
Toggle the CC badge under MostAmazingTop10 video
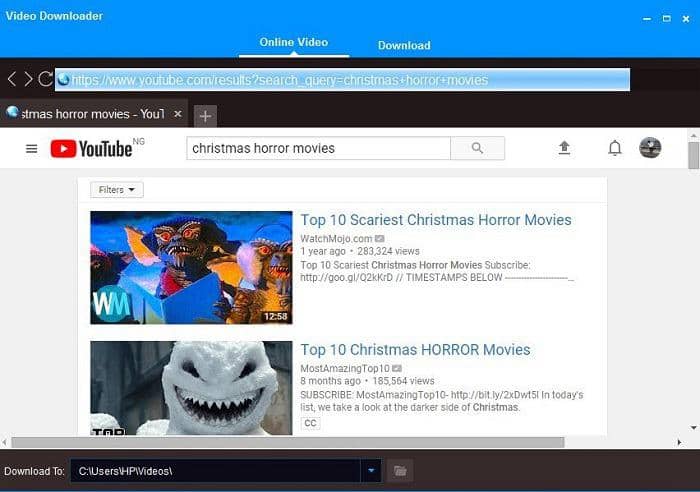(x=310, y=423)
